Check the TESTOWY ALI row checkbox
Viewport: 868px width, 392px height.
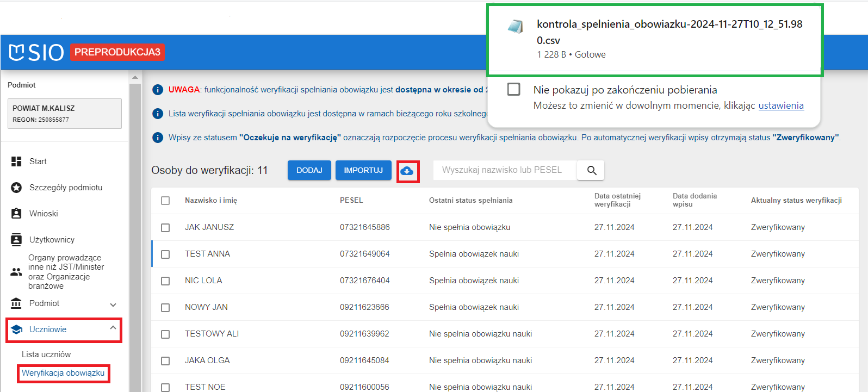(x=165, y=334)
